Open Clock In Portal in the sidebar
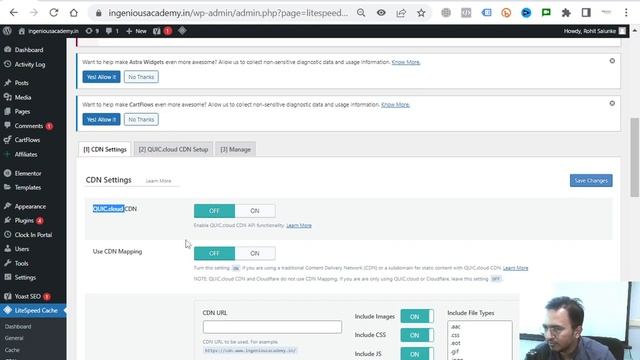The image size is (640, 360). point(33,235)
